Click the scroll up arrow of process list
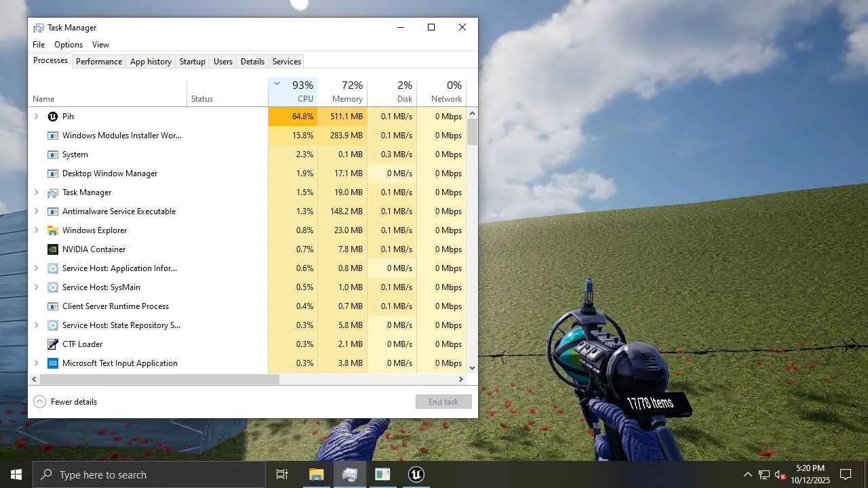Screen dimensions: 868x488 click(x=473, y=113)
